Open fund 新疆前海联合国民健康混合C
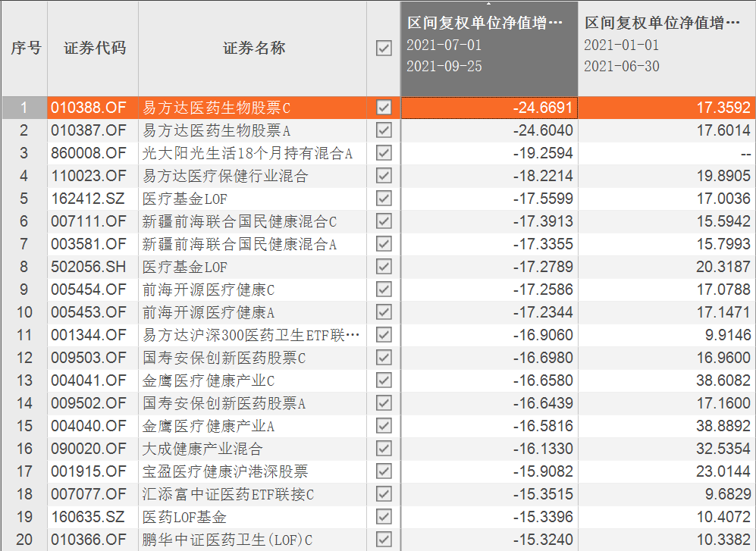The height and width of the screenshot is (551, 756). [x=240, y=221]
